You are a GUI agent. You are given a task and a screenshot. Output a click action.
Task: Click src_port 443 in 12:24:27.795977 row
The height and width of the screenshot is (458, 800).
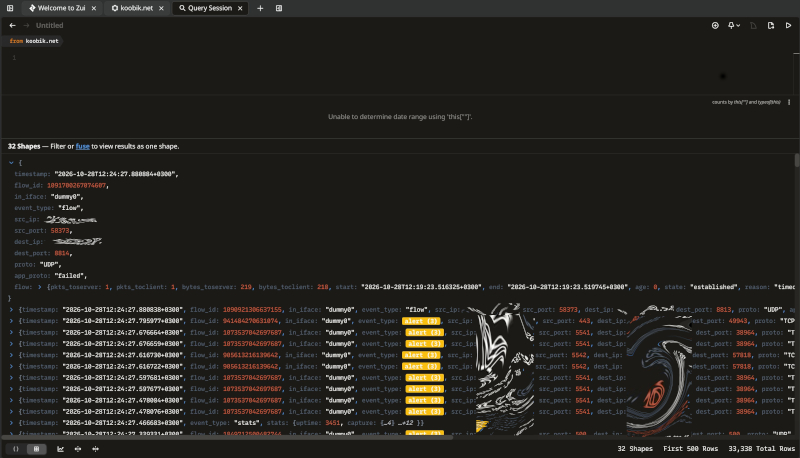coord(584,321)
